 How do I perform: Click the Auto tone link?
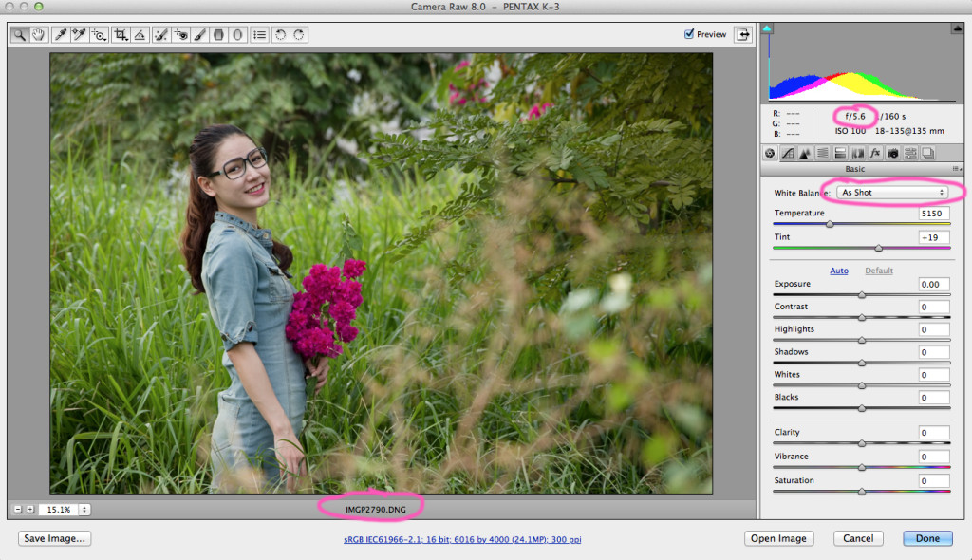click(839, 271)
